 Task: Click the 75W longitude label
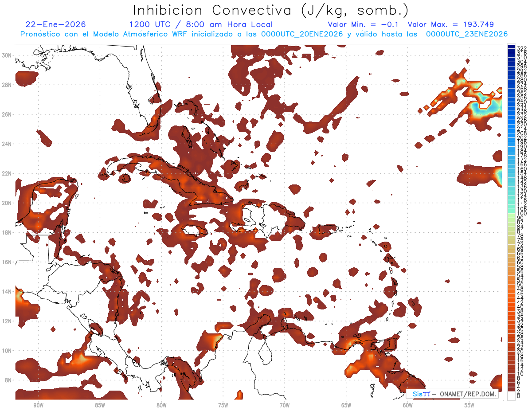tap(223, 405)
